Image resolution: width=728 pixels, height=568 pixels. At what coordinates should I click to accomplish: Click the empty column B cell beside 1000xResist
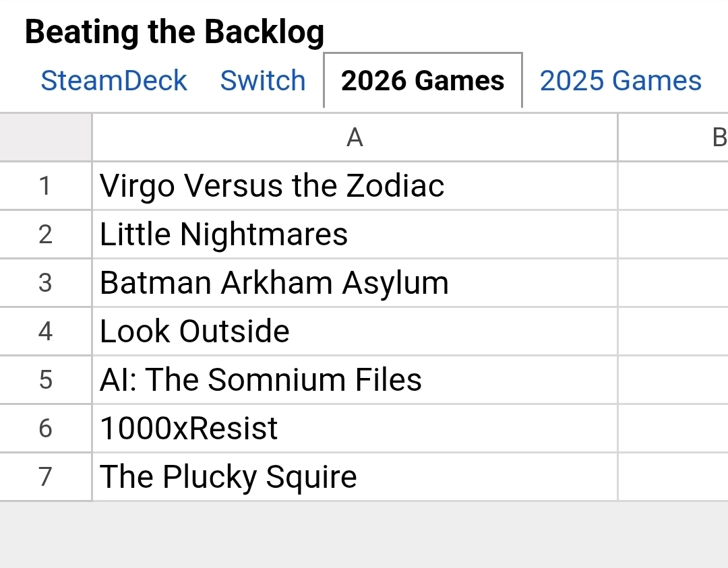pyautogui.click(x=673, y=428)
